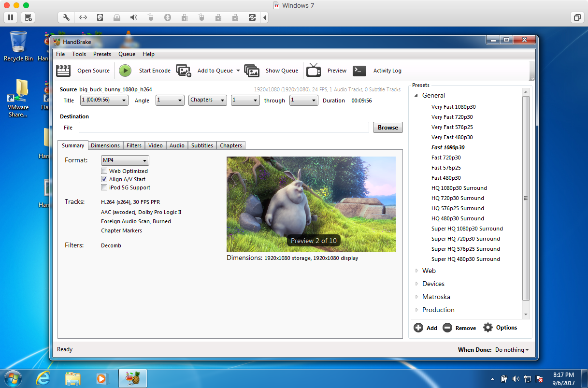
Task: Switch to the Dimensions tab
Action: (105, 145)
